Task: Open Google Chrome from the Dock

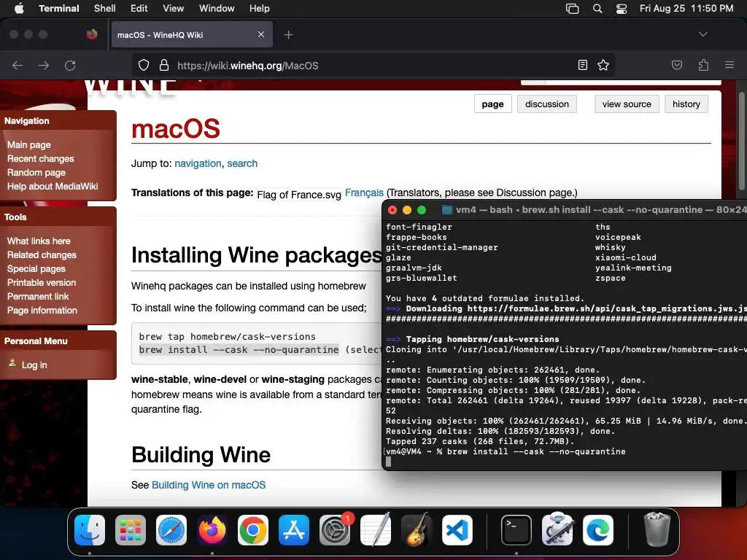Action: coord(253,530)
